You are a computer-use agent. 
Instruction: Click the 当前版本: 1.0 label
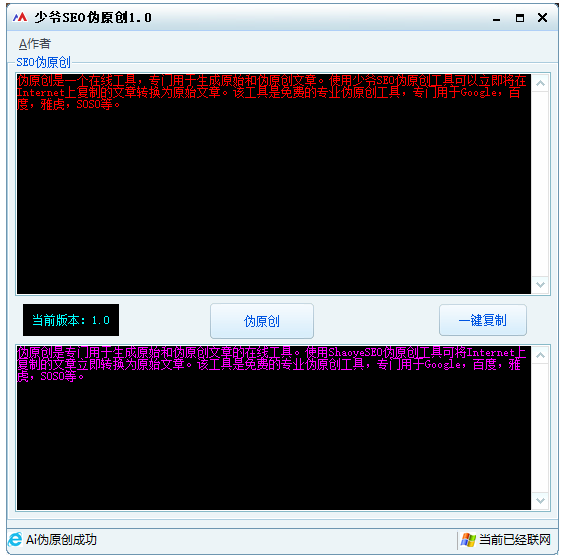point(71,320)
